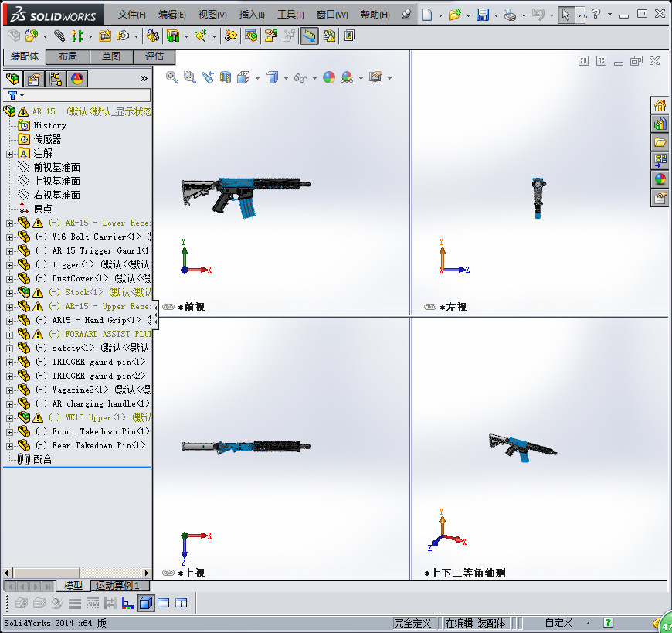The width and height of the screenshot is (672, 633).
Task: Click the Reference Geometry icon
Action: [201, 36]
